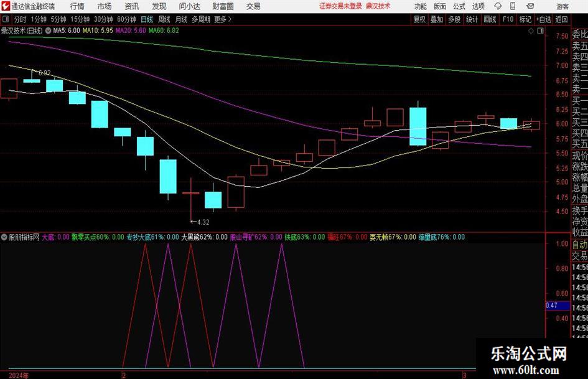This screenshot has width=588, height=379.
Task: Click the MA5: 6.00 label
Action: (x=67, y=30)
